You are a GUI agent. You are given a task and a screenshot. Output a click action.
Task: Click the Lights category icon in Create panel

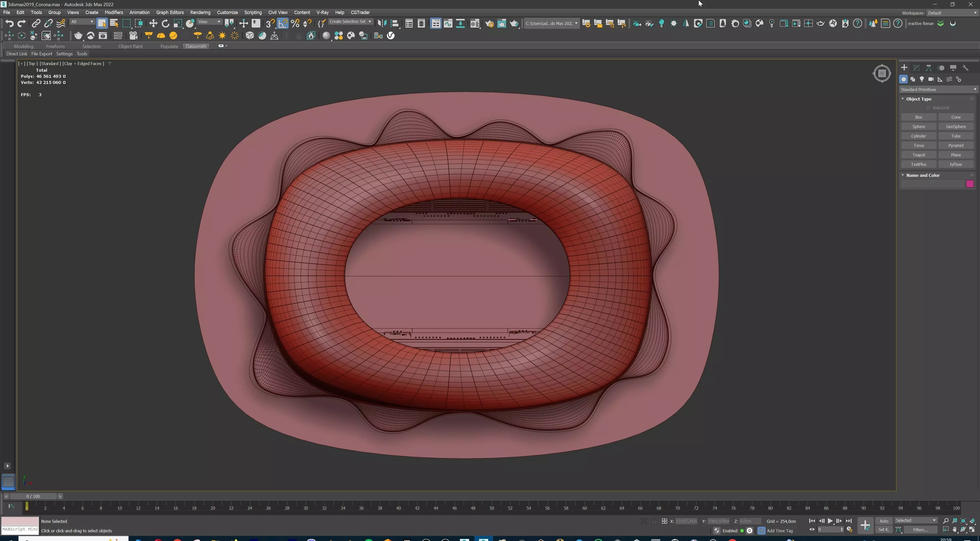coord(922,79)
